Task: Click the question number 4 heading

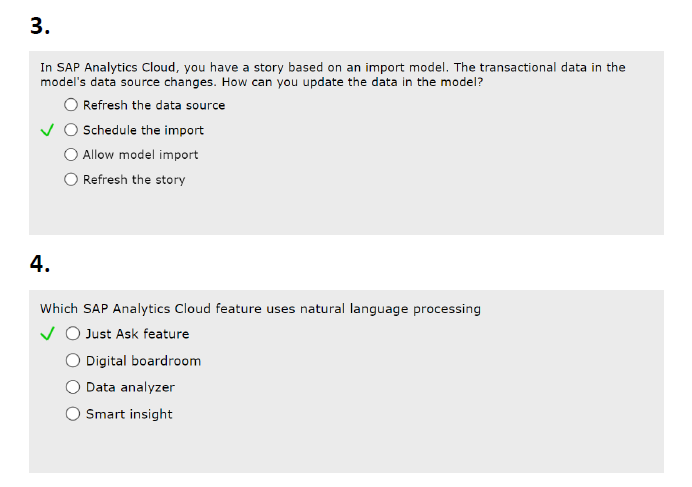Action: 40,264
